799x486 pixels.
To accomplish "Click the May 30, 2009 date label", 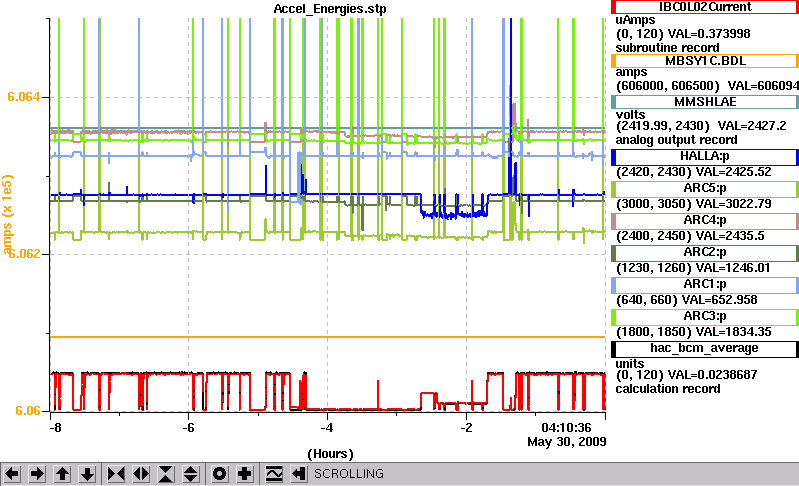I will click(567, 442).
